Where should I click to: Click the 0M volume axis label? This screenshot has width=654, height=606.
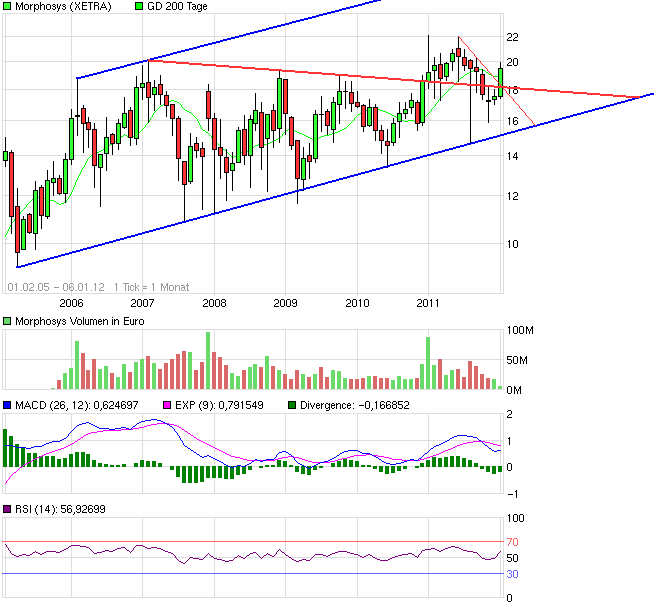tap(514, 390)
